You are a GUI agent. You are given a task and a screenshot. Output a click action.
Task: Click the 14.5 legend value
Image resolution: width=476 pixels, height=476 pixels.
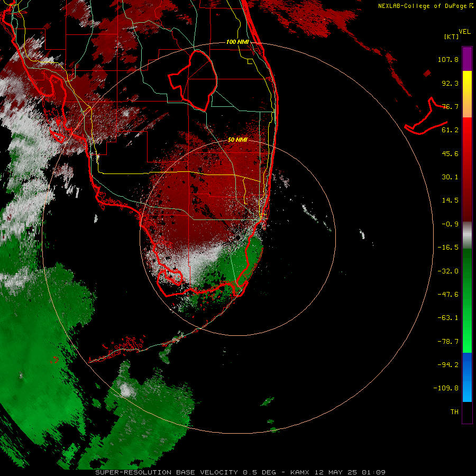click(x=450, y=200)
